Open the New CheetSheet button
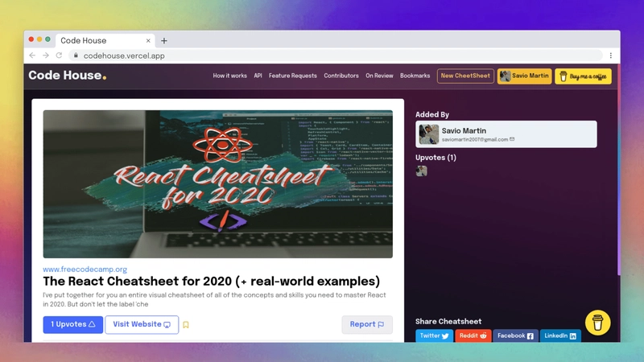 pos(465,76)
